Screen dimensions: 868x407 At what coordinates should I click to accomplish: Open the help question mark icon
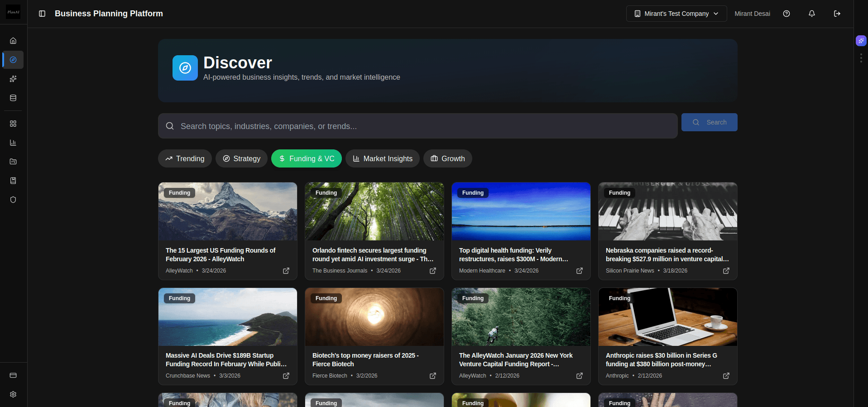pos(786,14)
